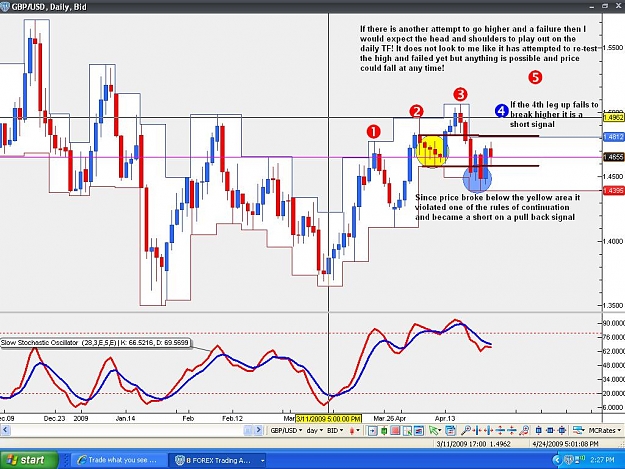Click the chart with cursor toolbar icon

point(407,430)
